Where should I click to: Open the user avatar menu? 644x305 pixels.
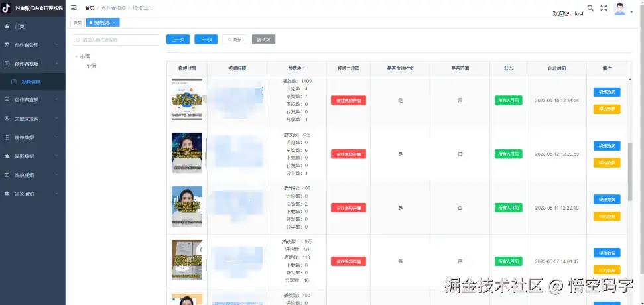click(619, 9)
